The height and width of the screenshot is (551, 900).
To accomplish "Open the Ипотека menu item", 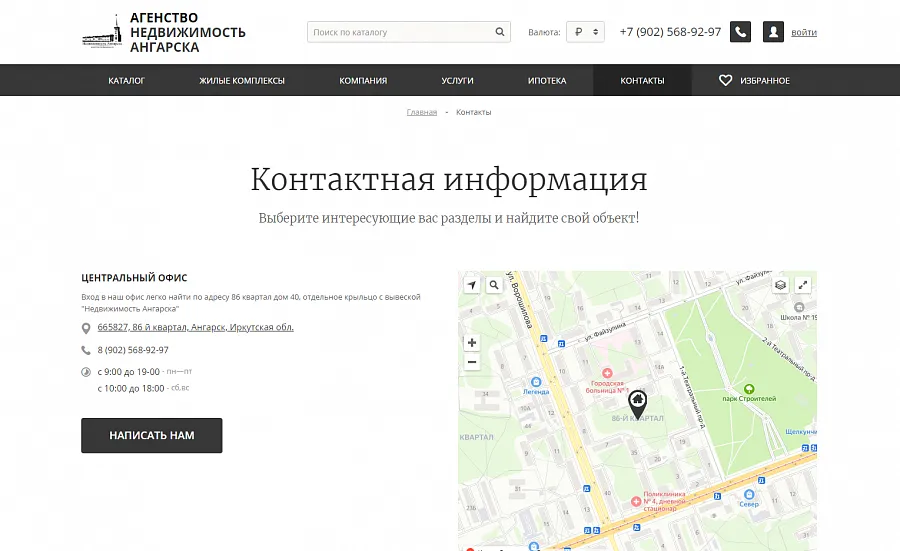I will pyautogui.click(x=547, y=80).
